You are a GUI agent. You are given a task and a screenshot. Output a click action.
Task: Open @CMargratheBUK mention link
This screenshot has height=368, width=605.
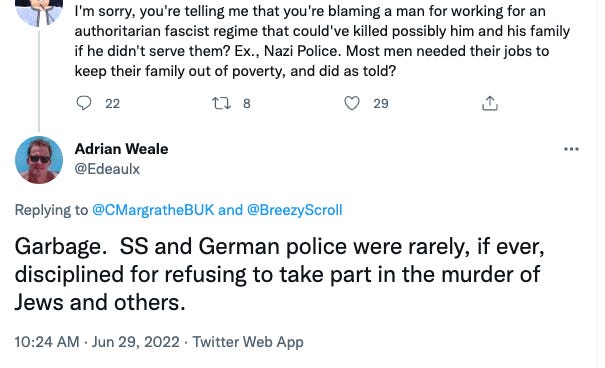coord(153,210)
